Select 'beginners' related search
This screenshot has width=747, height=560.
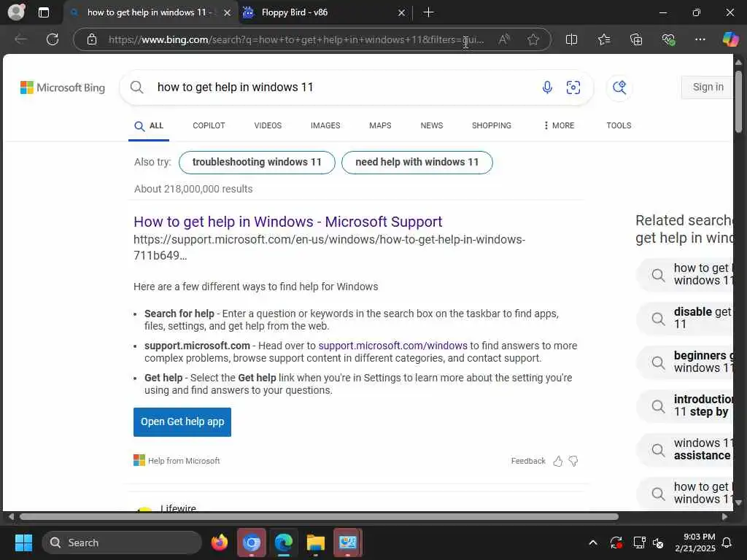coord(686,362)
